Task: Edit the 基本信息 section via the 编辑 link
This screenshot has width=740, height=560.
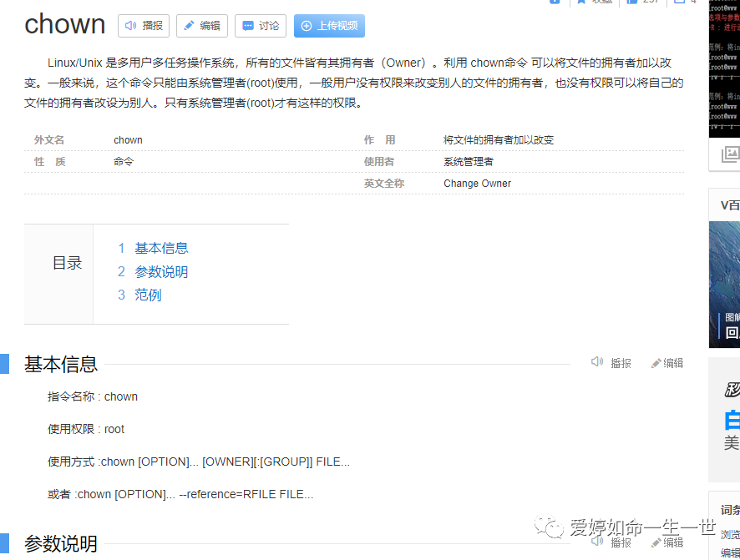Action: point(667,362)
